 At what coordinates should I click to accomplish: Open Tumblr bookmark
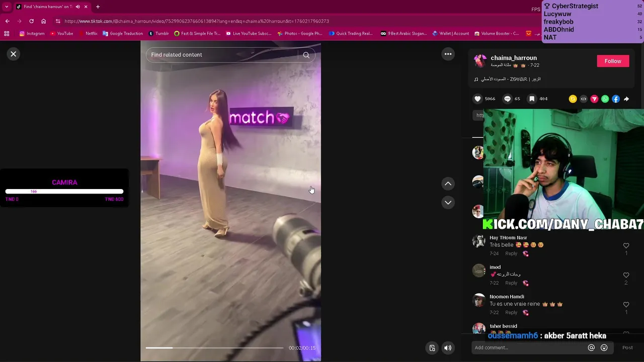point(158,34)
